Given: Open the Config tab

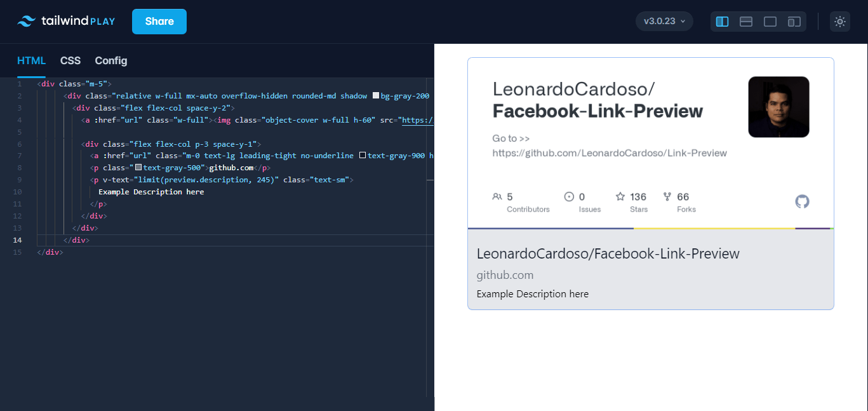Looking at the screenshot, I should pos(111,60).
